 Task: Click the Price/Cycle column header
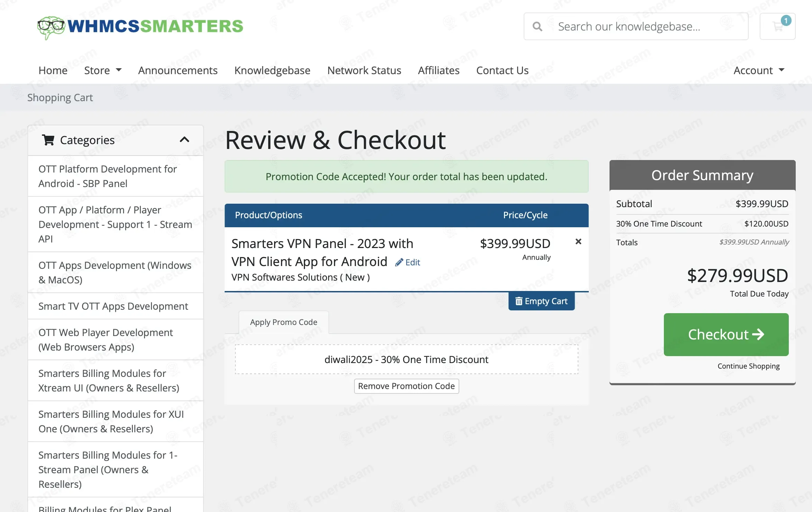[525, 215]
